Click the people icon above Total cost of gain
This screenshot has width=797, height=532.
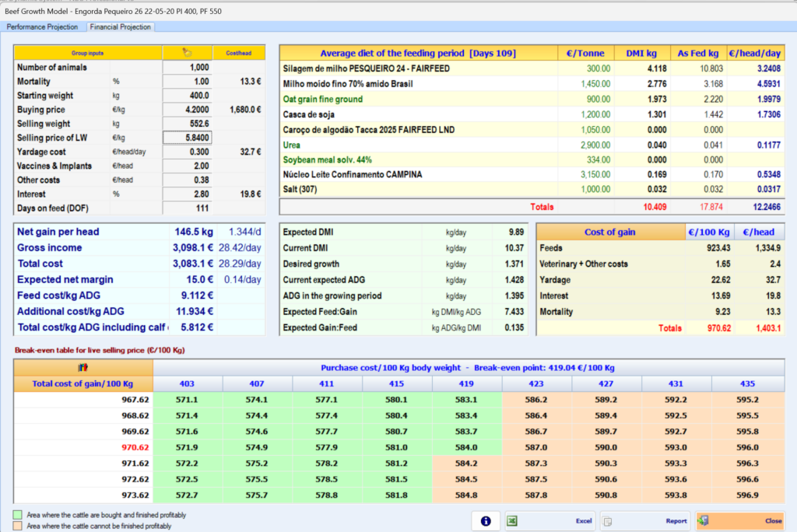tap(83, 367)
